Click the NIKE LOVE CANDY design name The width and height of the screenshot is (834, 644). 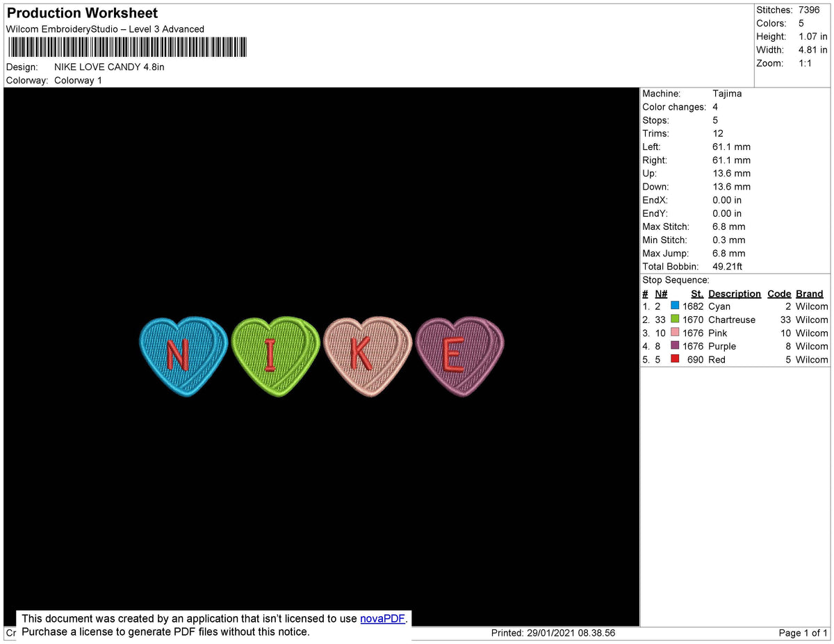[x=109, y=67]
